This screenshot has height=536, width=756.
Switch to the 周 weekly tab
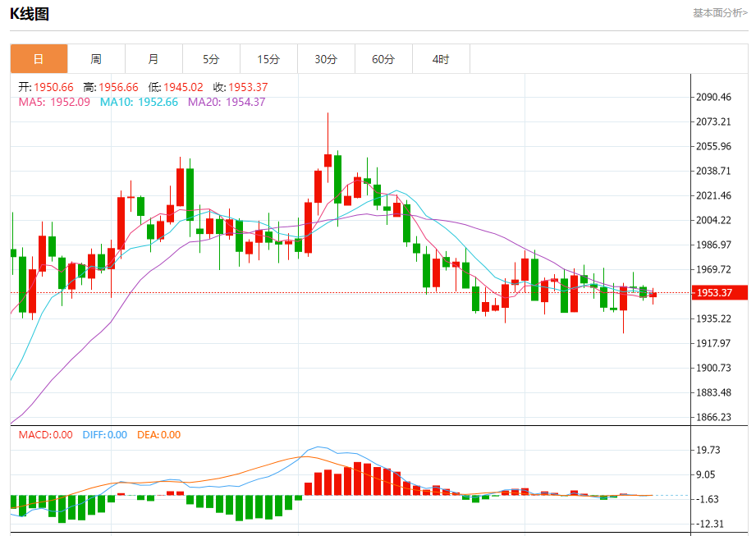coord(96,59)
